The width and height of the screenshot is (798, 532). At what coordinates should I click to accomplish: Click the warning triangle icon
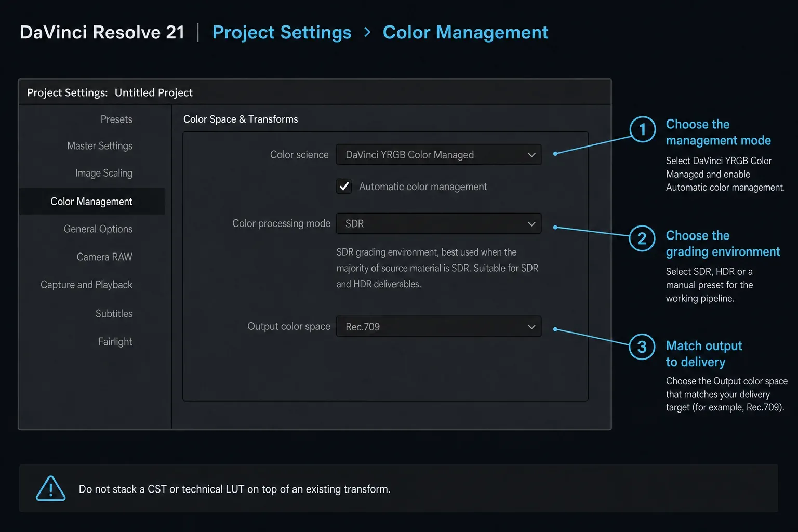pyautogui.click(x=50, y=489)
